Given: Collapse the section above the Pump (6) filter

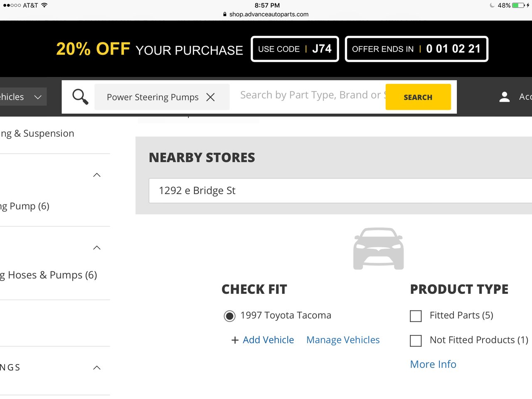Looking at the screenshot, I should click(97, 175).
